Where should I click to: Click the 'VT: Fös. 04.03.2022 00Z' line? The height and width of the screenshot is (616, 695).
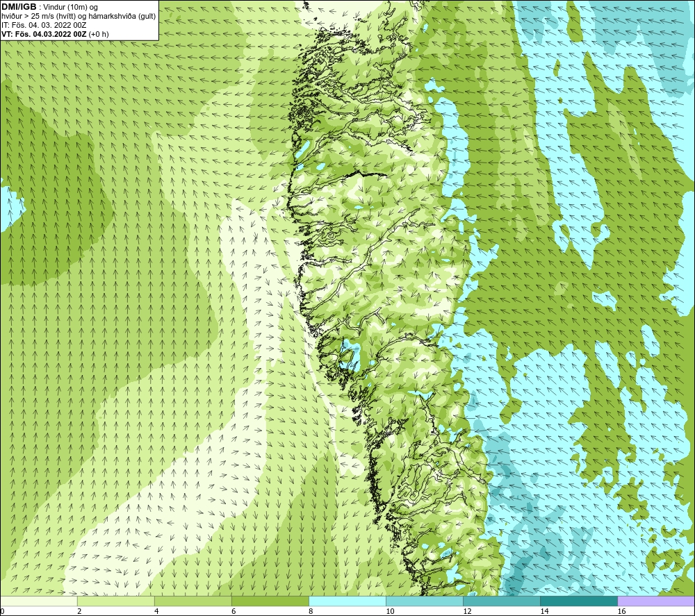tap(44, 34)
